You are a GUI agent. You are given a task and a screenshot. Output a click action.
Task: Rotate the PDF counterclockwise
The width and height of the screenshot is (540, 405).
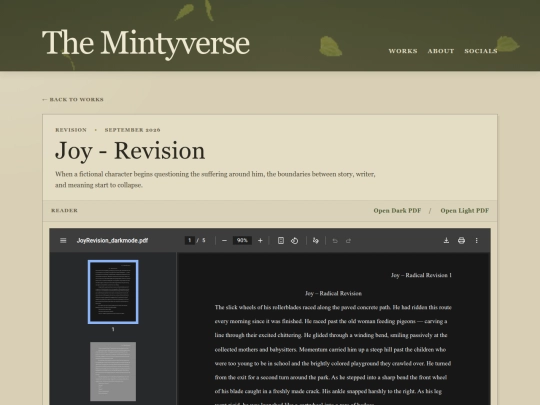click(294, 240)
